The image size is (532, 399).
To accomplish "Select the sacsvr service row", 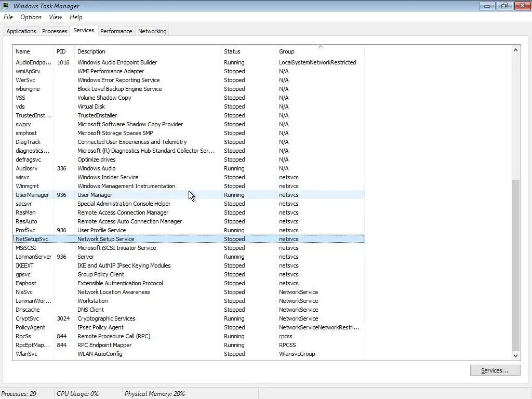I will 189,204.
